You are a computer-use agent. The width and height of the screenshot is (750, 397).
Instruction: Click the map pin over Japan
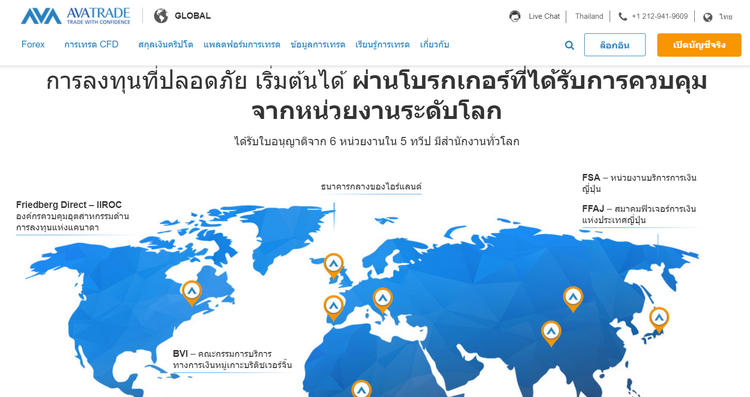659,320
